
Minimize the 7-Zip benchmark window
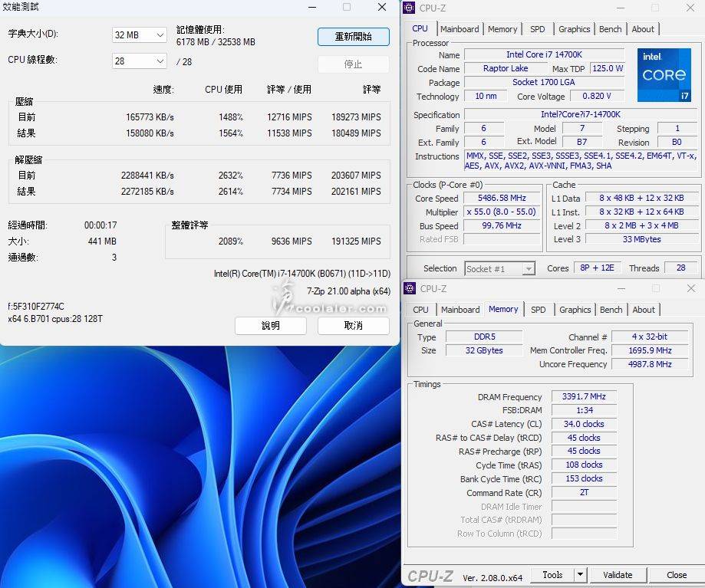[312, 7]
